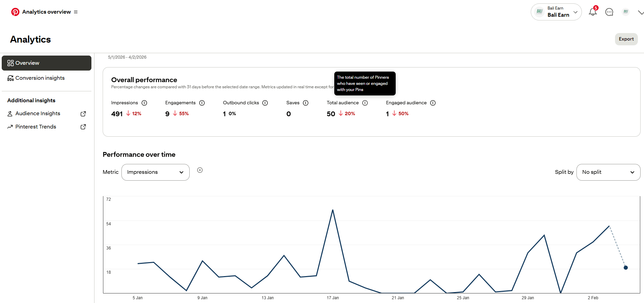Go to Conversion insights

click(x=40, y=78)
